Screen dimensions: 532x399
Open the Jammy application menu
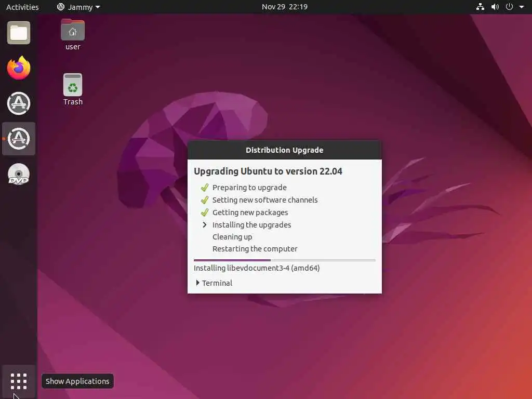pos(78,7)
